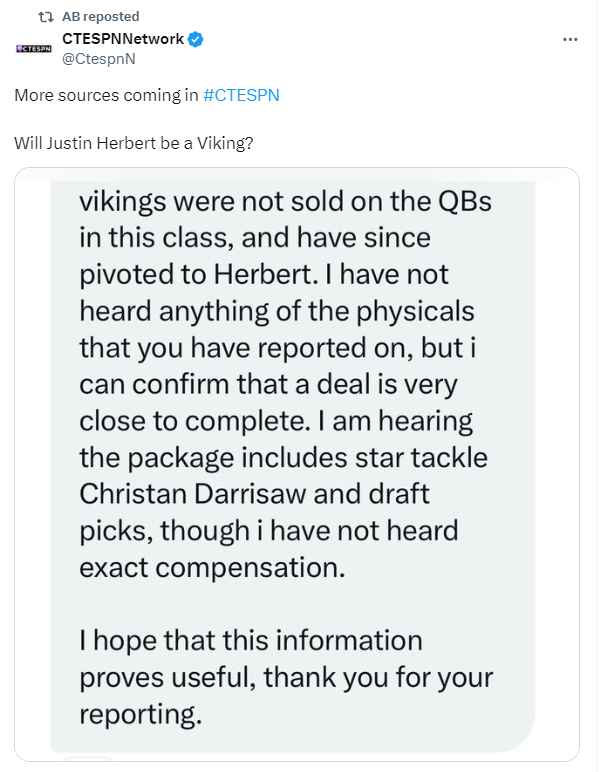
Task: Click the 'can confirm that a deal' line
Action: coord(268,385)
